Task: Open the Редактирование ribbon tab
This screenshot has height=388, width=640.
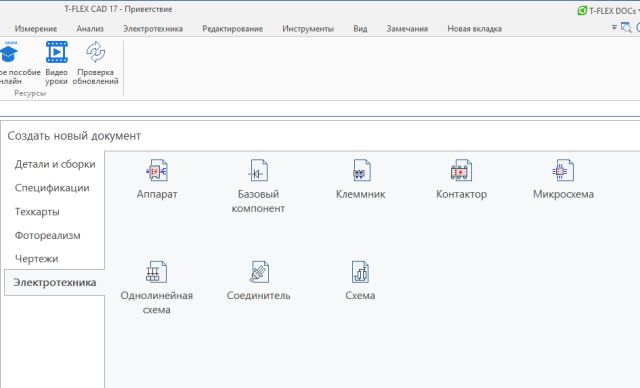Action: pos(232,29)
